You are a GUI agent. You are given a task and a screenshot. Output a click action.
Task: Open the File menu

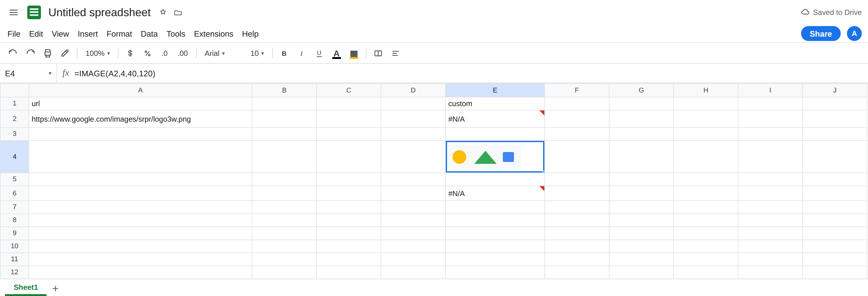14,34
